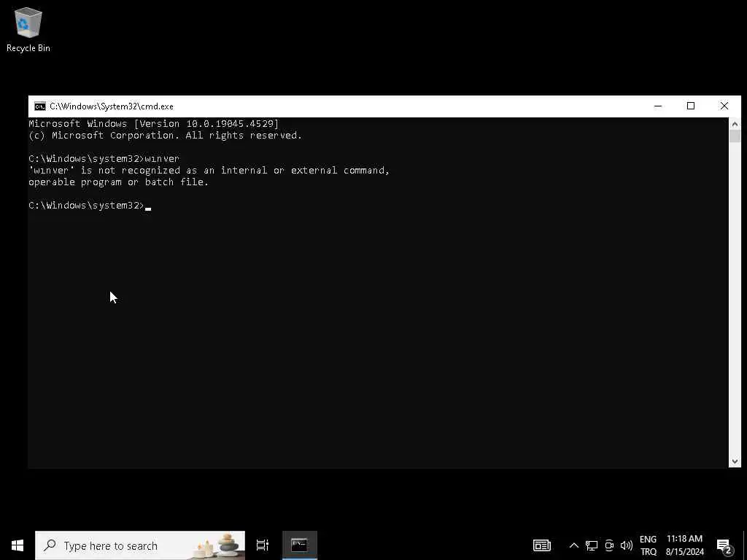Open the Action Center notifications icon
The image size is (747, 560).
pyautogui.click(x=724, y=545)
